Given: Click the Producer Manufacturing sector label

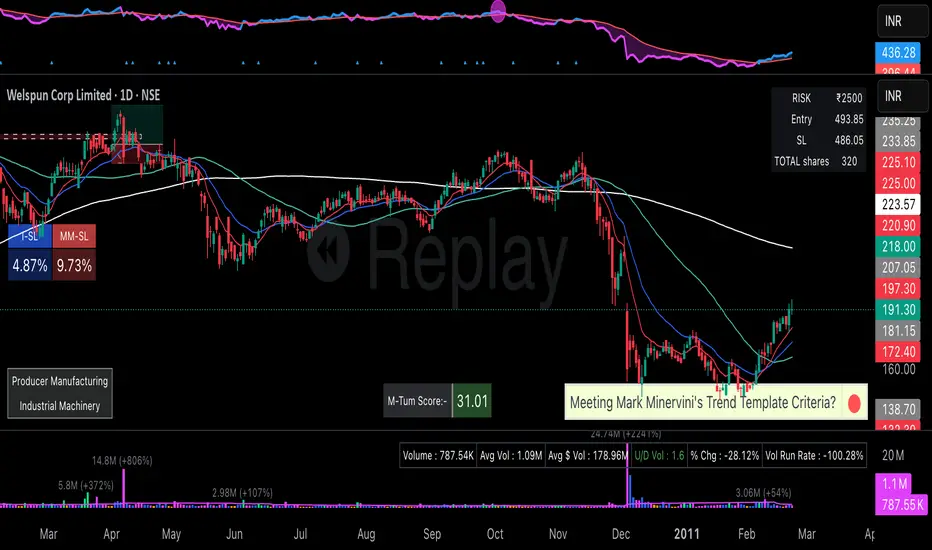Looking at the screenshot, I should [59, 381].
